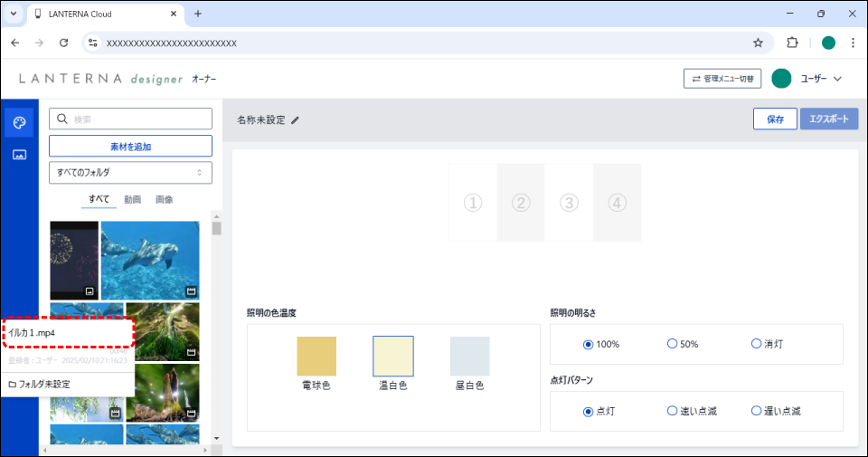Switch to the 動画 tab

pyautogui.click(x=132, y=199)
